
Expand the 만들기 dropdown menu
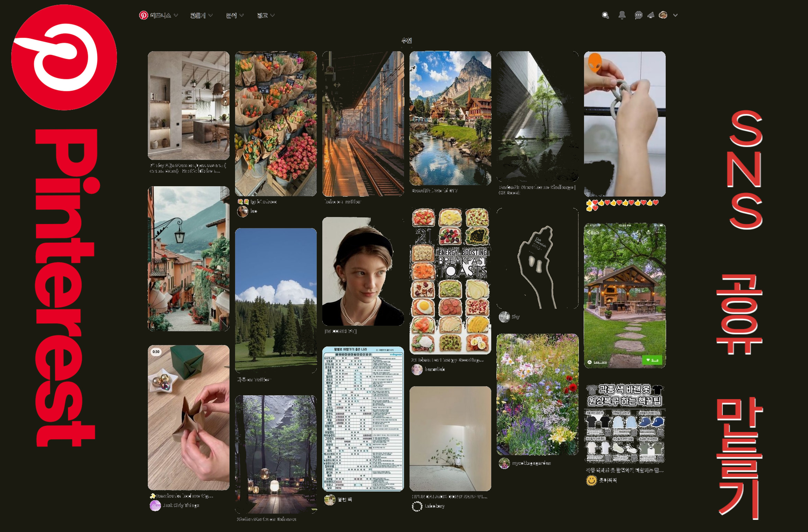pos(201,15)
